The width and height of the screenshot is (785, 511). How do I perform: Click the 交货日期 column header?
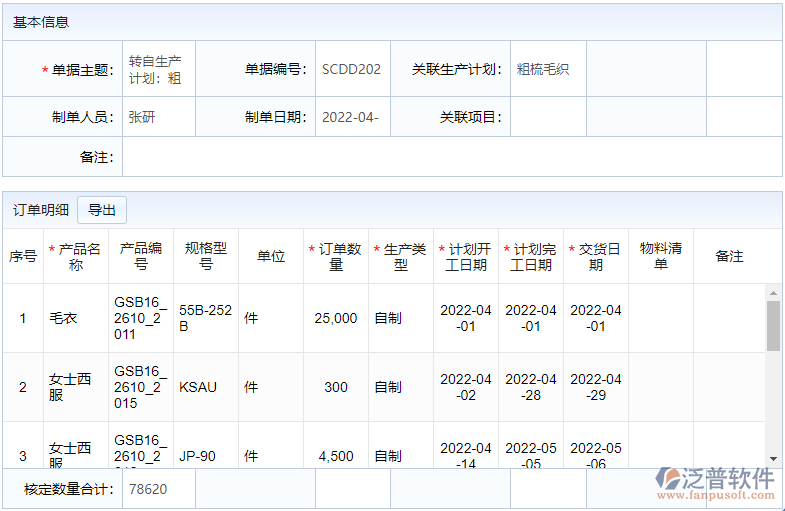click(x=596, y=257)
